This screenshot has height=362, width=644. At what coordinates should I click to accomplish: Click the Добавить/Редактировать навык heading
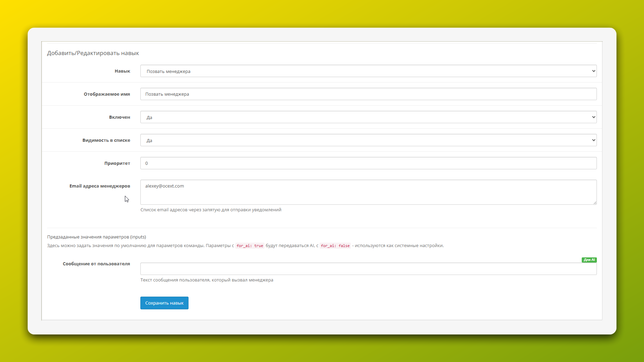point(93,53)
